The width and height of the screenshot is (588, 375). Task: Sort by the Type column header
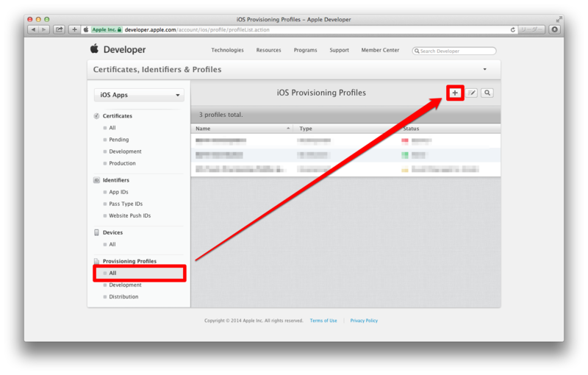346,129
